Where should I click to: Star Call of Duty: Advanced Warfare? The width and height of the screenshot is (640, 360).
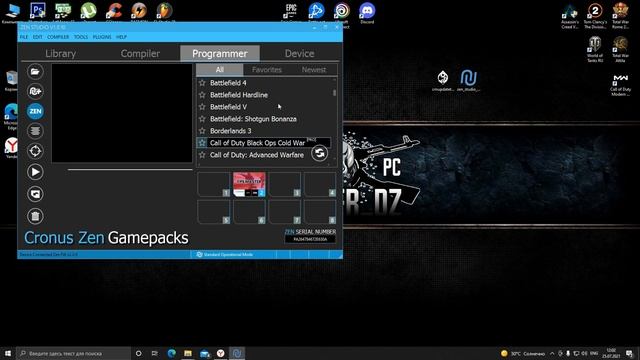click(202, 155)
